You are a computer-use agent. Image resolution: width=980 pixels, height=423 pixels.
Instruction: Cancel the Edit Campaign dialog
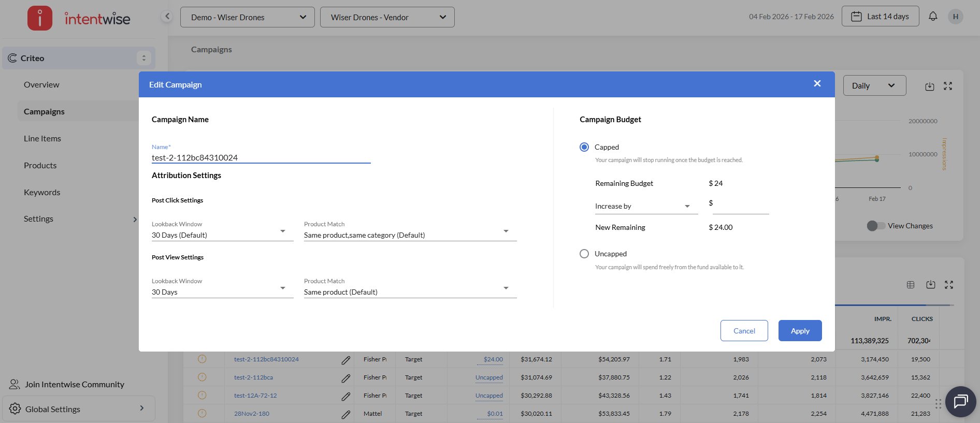pyautogui.click(x=744, y=331)
